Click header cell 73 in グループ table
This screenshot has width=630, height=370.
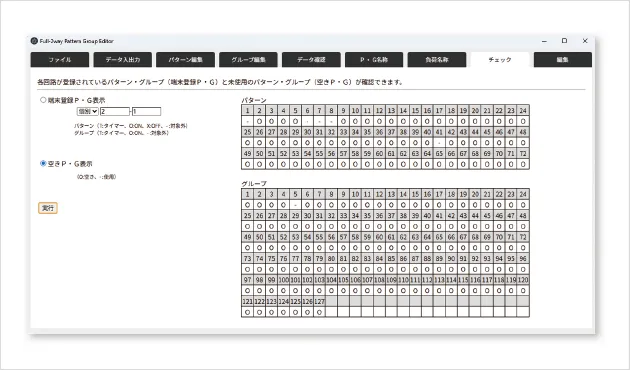248,259
